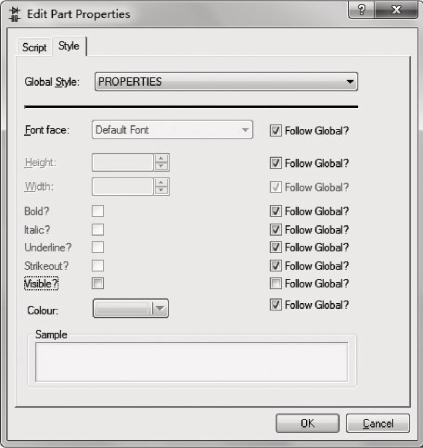Click the OK button
Viewport: 423px width, 448px height.
(307, 423)
